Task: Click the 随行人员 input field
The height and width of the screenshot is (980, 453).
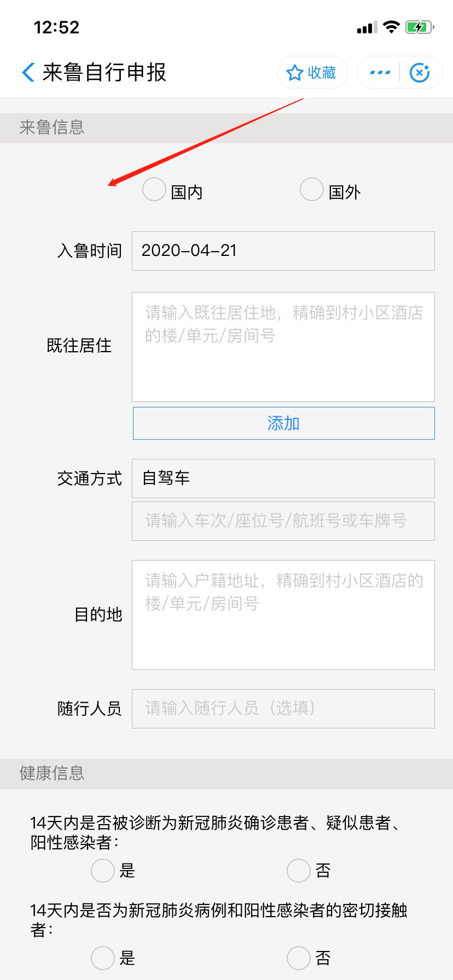Action: point(283,709)
